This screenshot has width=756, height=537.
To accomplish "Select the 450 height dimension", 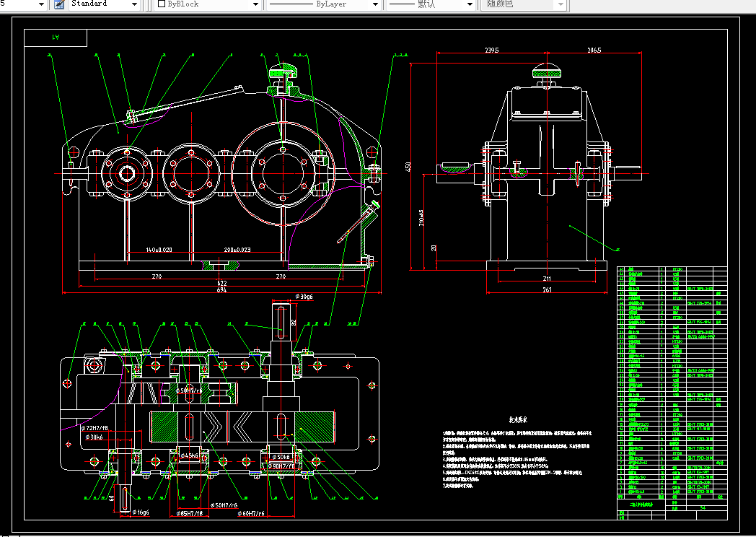I will [409, 167].
